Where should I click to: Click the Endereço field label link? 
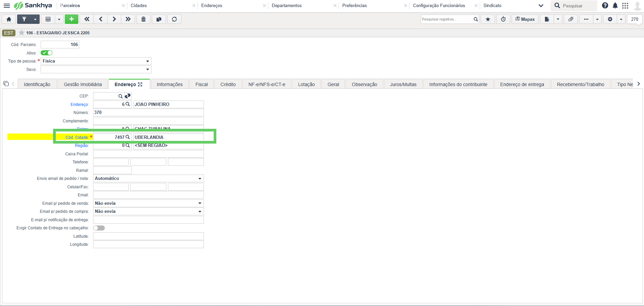coord(80,105)
